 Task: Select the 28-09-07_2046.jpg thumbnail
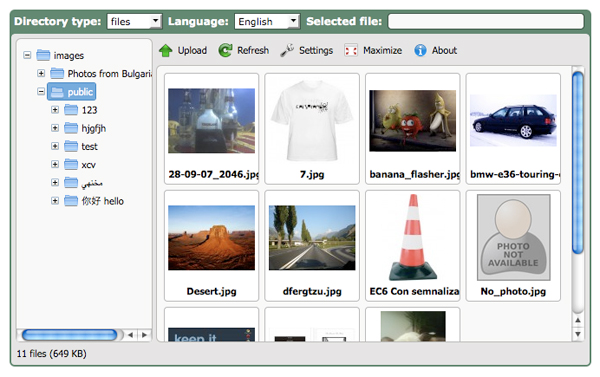point(212,129)
